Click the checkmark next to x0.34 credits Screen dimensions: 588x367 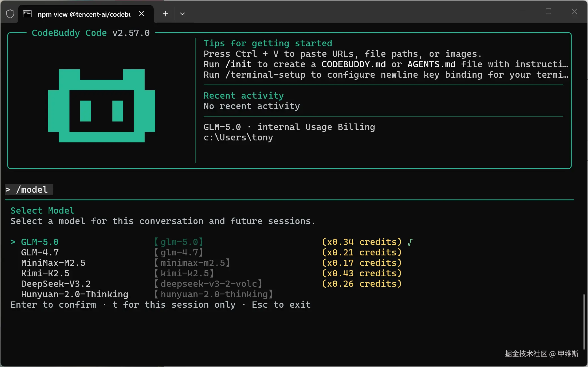coord(410,242)
